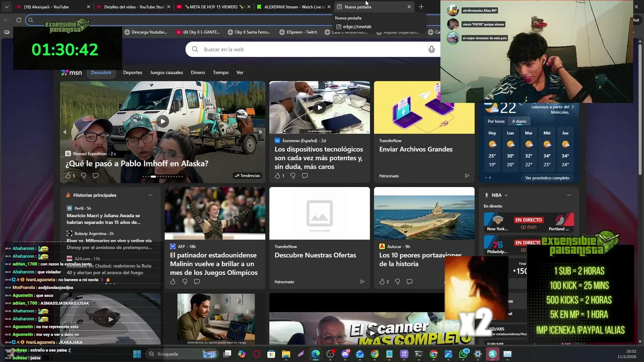Click the ad choices icon on Descubre Nuestras Ofertas
Viewport: 644px width, 362px height.
pos(362,282)
